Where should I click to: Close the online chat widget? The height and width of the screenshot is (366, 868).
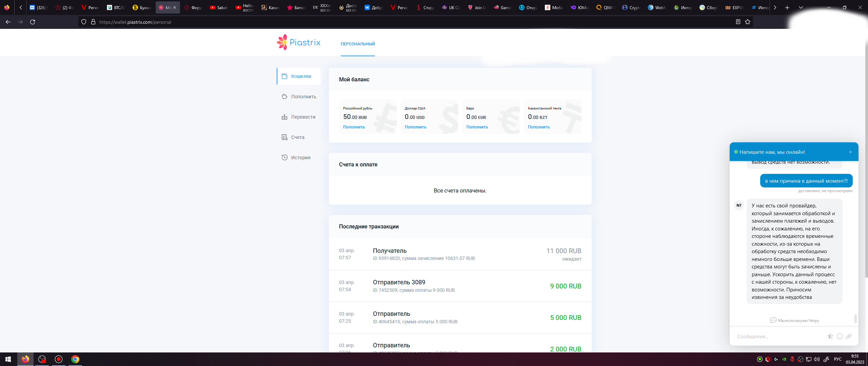[x=850, y=152]
